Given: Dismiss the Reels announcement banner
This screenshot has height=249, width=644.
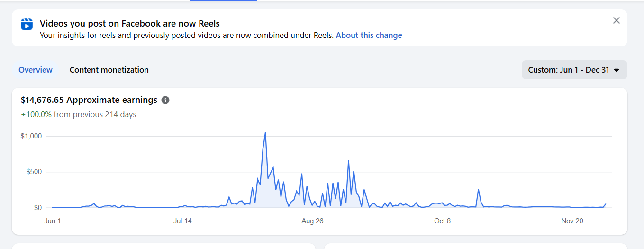Looking at the screenshot, I should (x=616, y=20).
